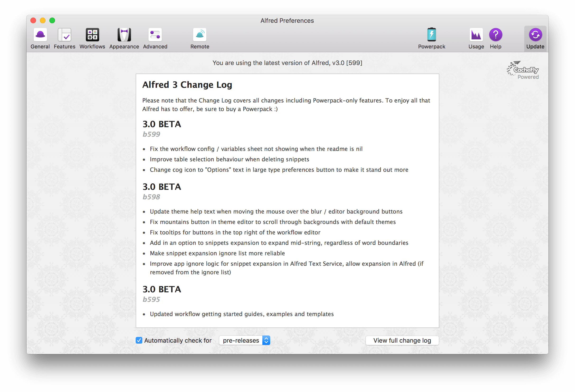This screenshot has height=392, width=575.
Task: Click the latest version status text
Action: pos(287,63)
